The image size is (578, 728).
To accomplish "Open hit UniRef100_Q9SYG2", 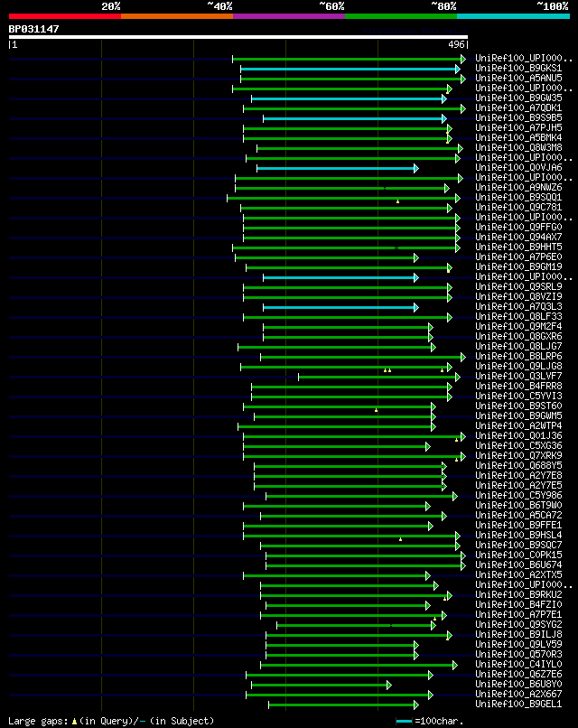I will point(518,624).
